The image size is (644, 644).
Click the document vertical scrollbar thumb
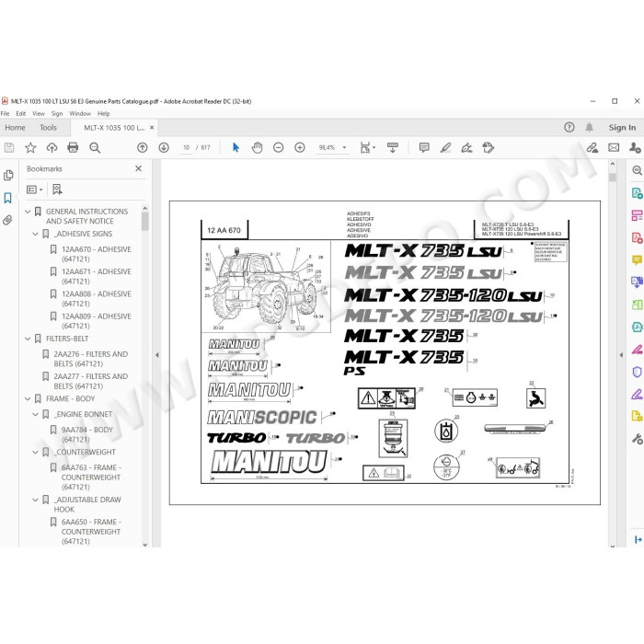(613, 177)
